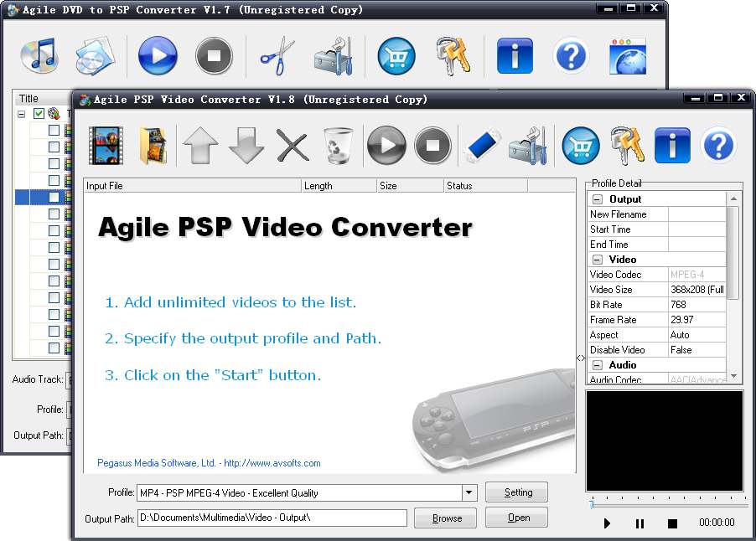Tick the checkbox in the highlighted blue row
Image resolution: width=756 pixels, height=541 pixels.
[x=54, y=197]
